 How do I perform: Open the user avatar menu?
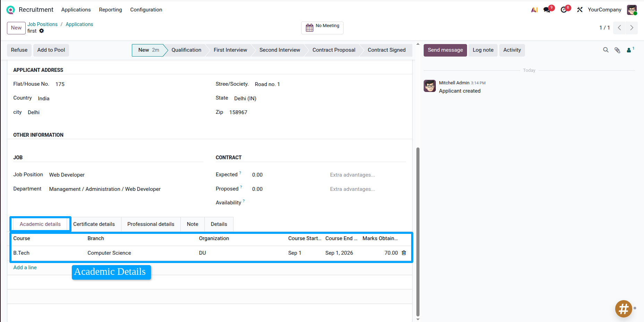[632, 10]
